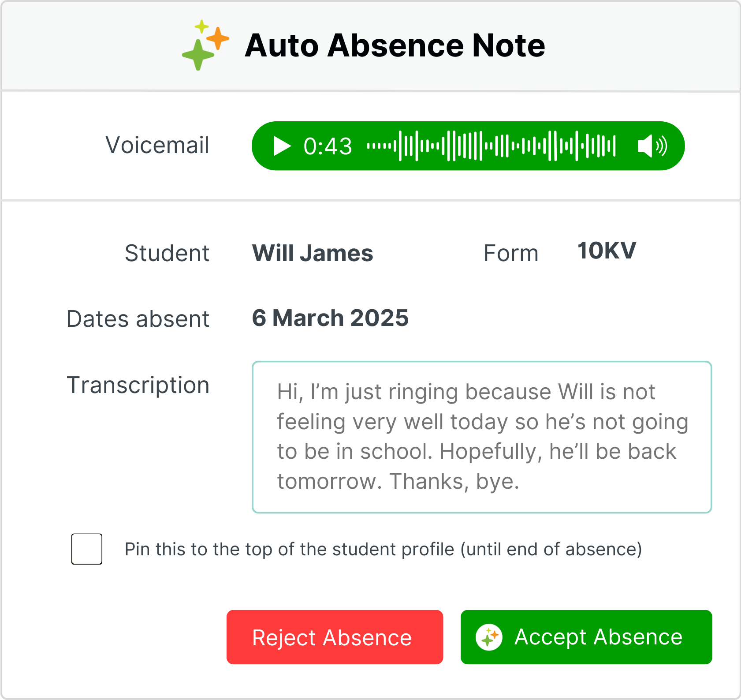This screenshot has height=700, width=741.
Task: Click the 0:43 voicemail duration
Action: (x=328, y=146)
